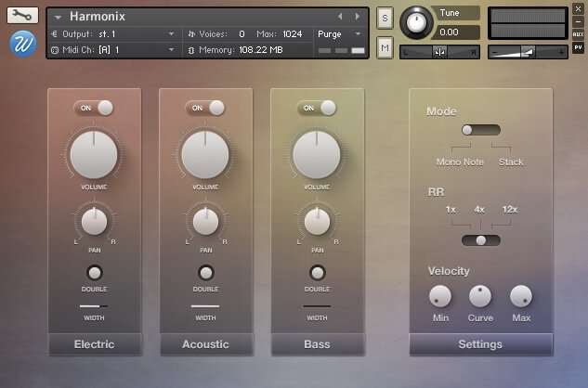Open the Output st. 1 dropdown

111,33
